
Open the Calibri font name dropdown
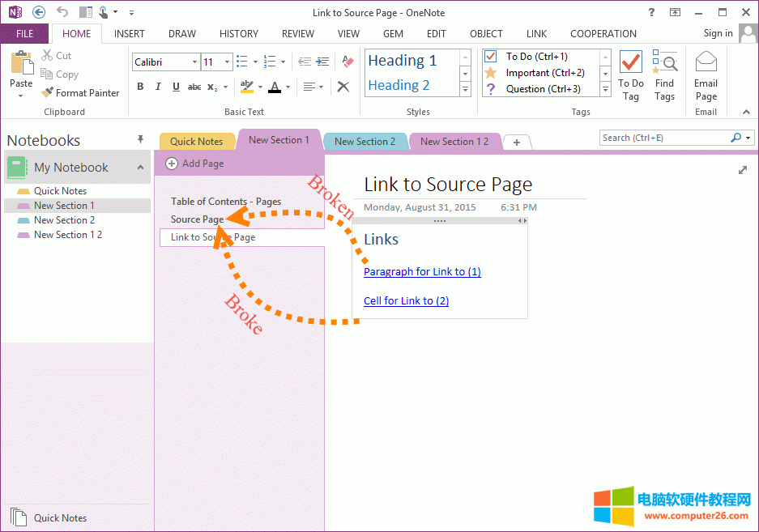(x=194, y=62)
